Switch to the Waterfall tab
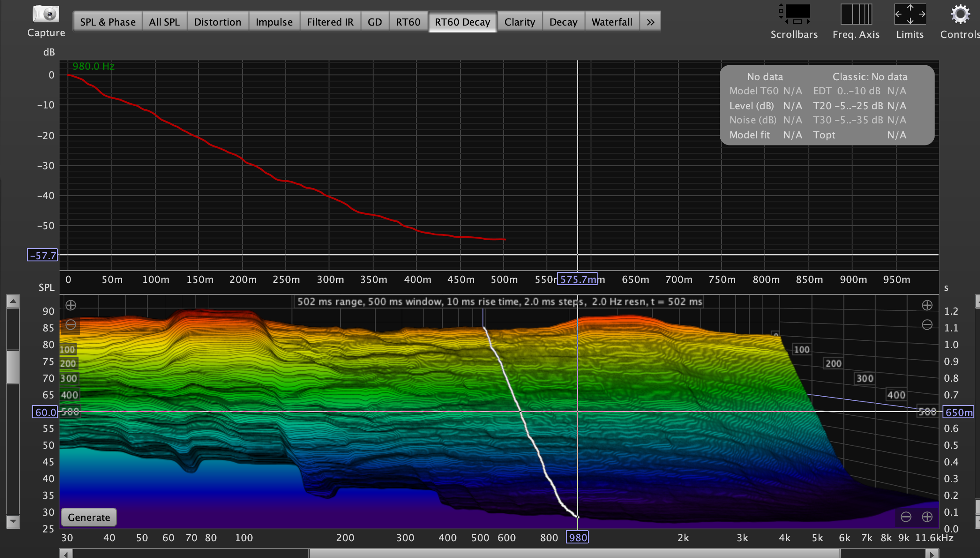Screen dimensions: 980x558 (x=612, y=22)
